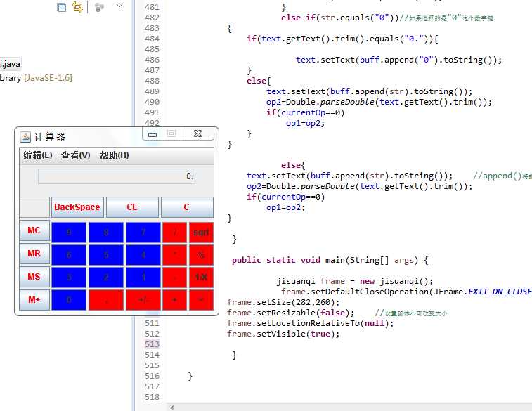The height and width of the screenshot is (411, 532).
Task: Click 'text.setText(buff.append("0").toString());' line
Action: [x=398, y=60]
